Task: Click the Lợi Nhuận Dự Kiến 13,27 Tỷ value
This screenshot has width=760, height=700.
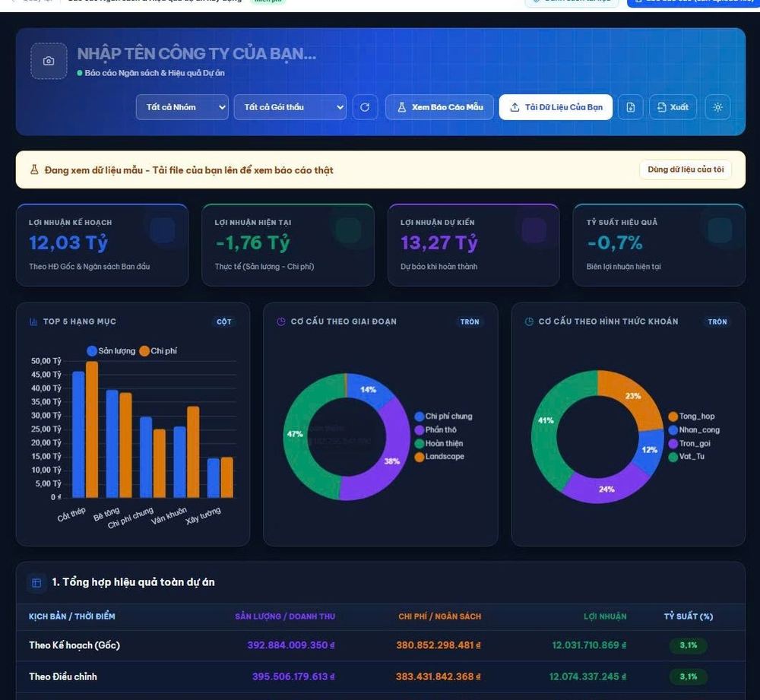Action: click(439, 242)
